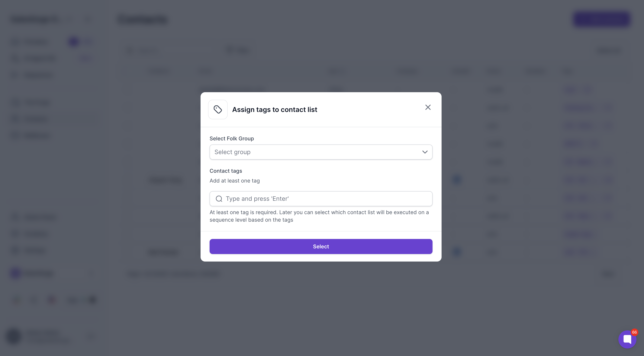Viewport: 644px width, 356px height.
Task: Click the blurred blue circle in the upper table row
Action: click(x=457, y=179)
